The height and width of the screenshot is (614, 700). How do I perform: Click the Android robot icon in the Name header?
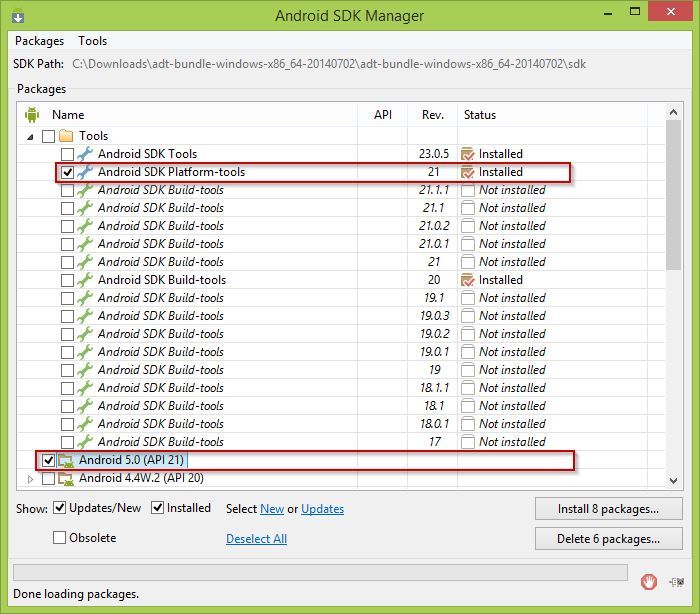[32, 115]
